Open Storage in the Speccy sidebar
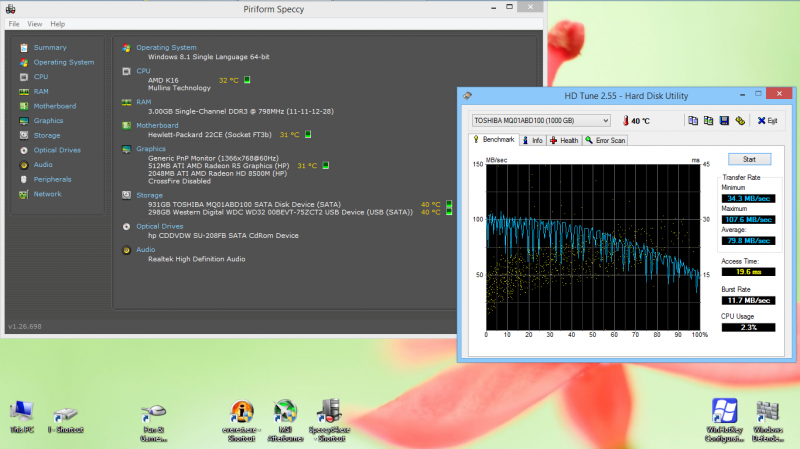800x449 pixels. [47, 135]
